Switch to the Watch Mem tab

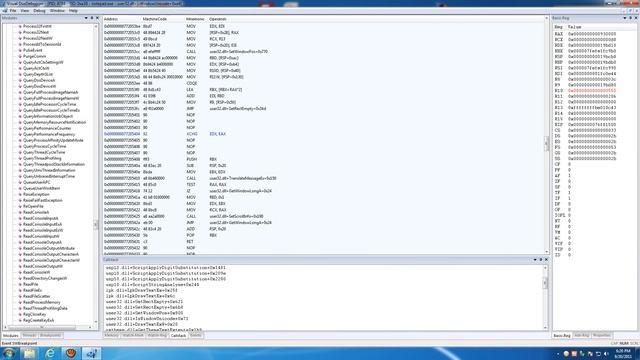point(133,336)
